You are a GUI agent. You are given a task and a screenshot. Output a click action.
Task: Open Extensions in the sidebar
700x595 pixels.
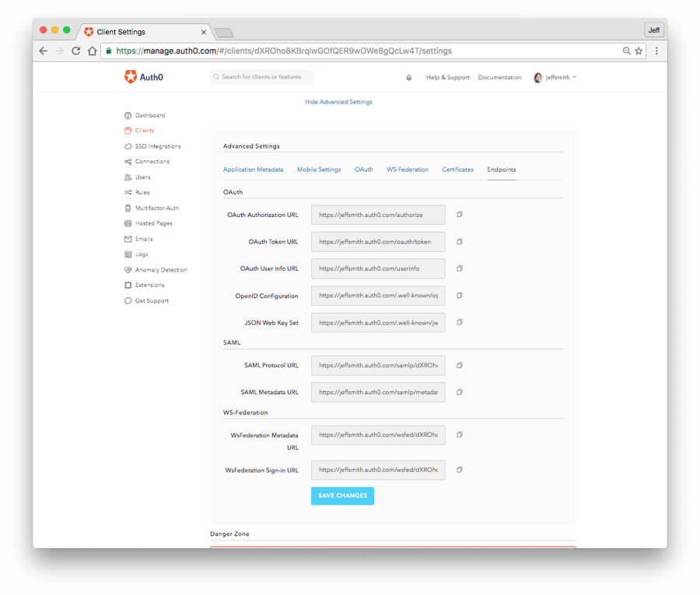pos(144,285)
